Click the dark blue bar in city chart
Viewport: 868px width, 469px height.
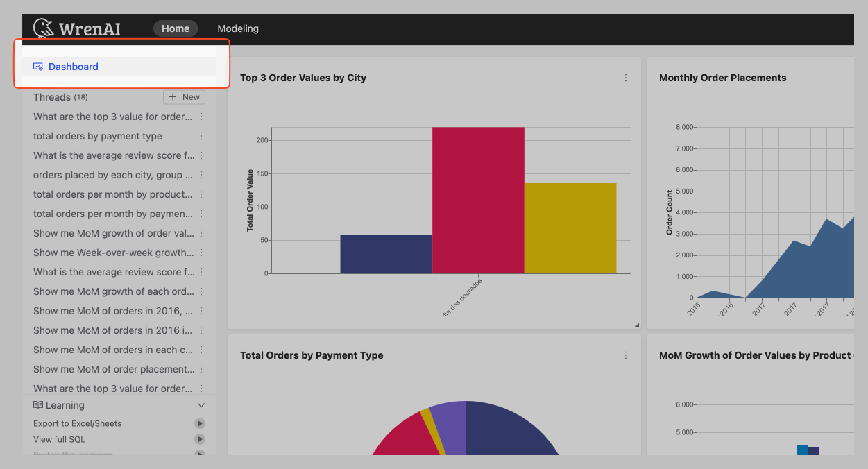click(386, 254)
